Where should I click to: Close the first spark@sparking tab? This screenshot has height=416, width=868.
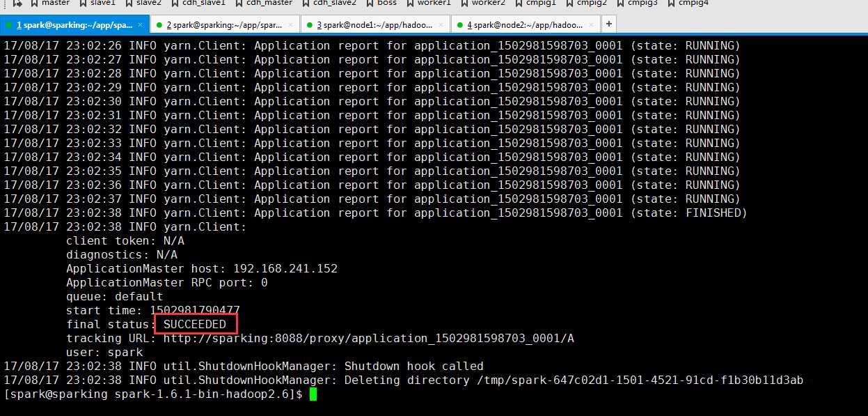click(140, 24)
